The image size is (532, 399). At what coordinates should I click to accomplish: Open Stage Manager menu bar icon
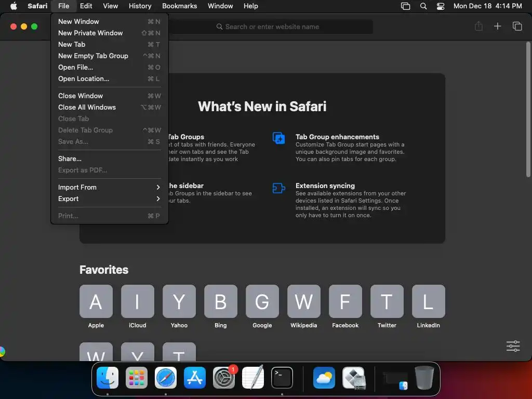tap(405, 6)
